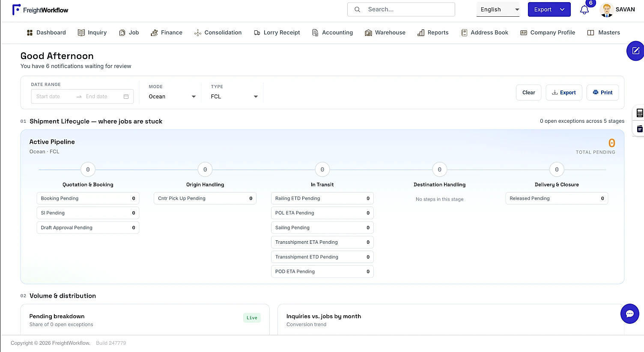Open the Address Book menu

(x=485, y=33)
